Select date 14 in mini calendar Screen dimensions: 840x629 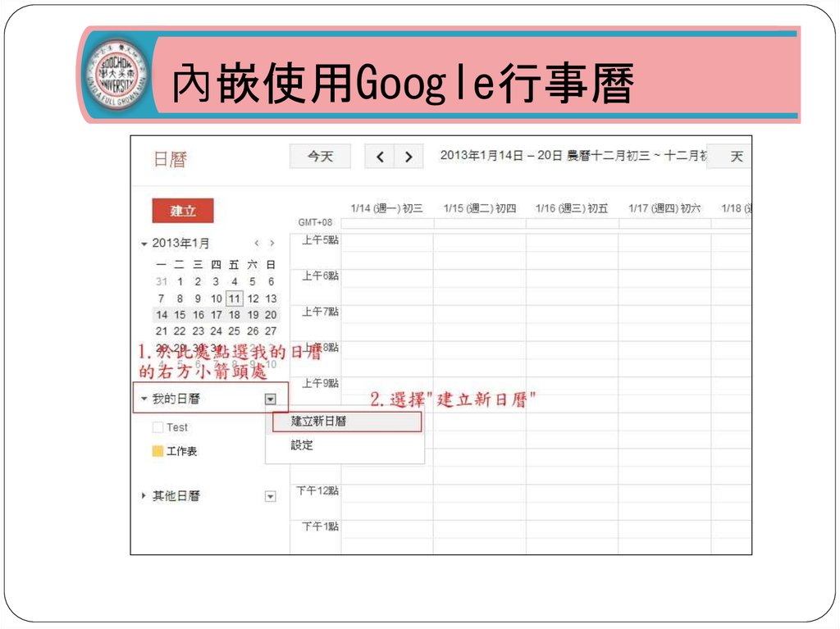pyautogui.click(x=162, y=315)
